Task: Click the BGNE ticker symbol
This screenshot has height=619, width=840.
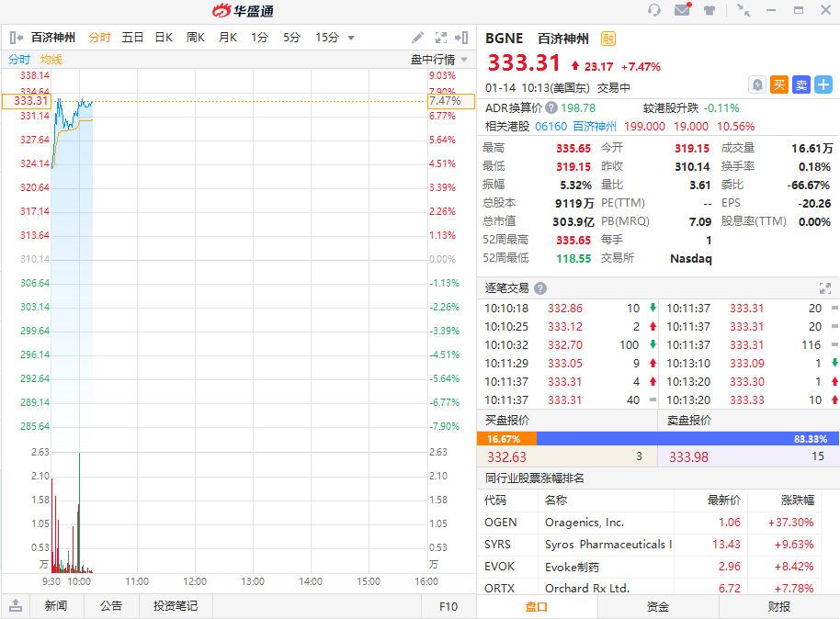Action: (x=505, y=39)
